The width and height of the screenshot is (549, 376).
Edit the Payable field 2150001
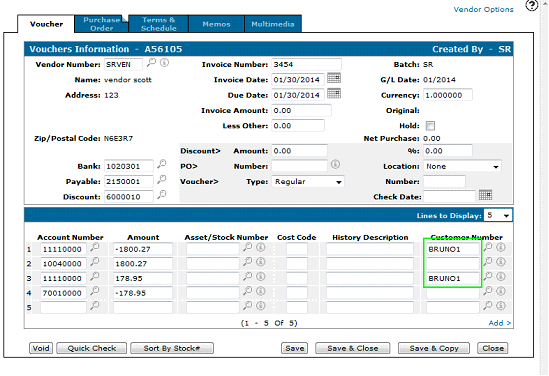pyautogui.click(x=128, y=182)
